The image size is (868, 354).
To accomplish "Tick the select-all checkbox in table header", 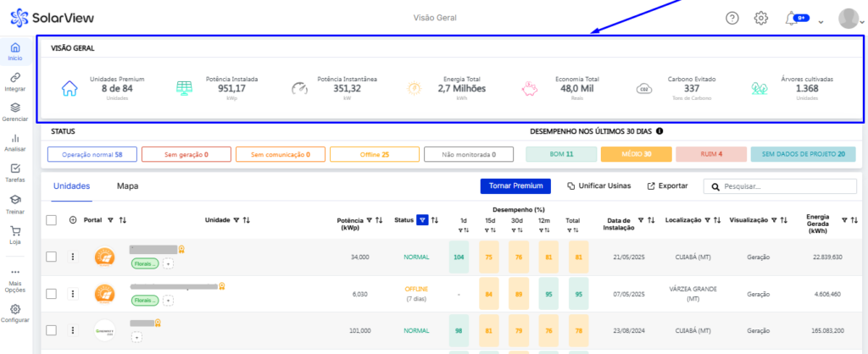I will tap(52, 220).
